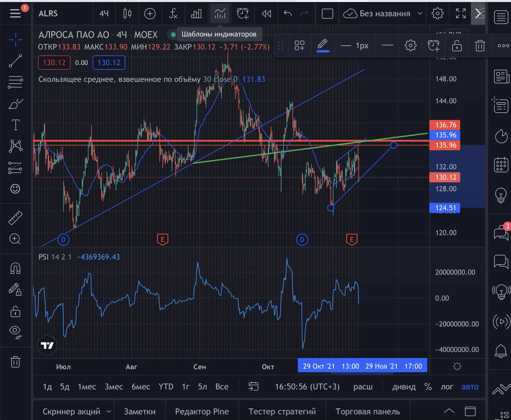Click the ALRS symbol search
Viewport: 511px width, 420px height.
pos(48,13)
